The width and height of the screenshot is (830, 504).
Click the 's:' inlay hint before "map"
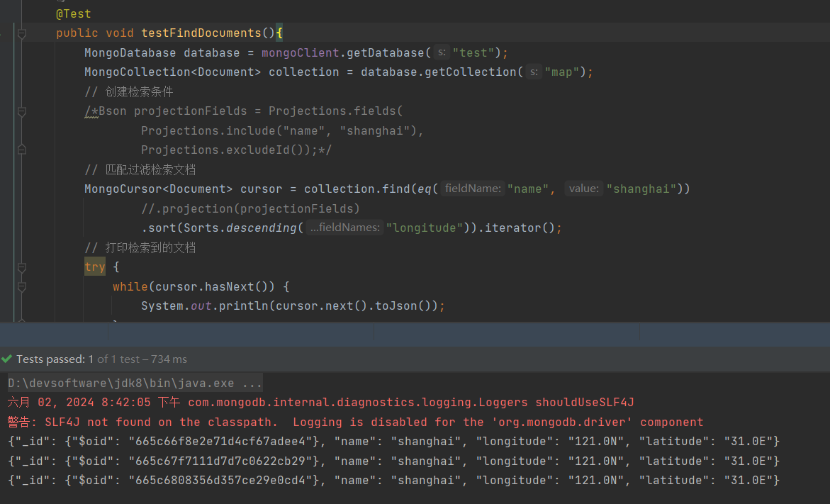pyautogui.click(x=534, y=72)
